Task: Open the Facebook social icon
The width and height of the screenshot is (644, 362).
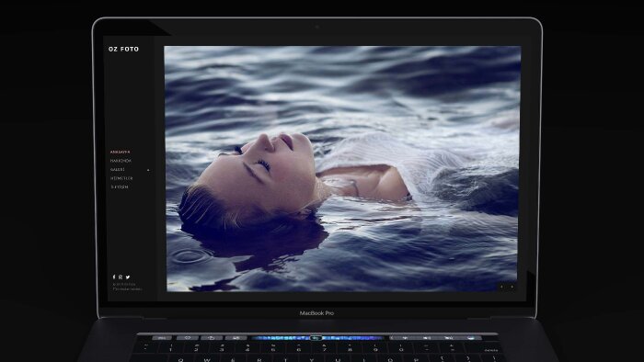Action: tap(114, 277)
